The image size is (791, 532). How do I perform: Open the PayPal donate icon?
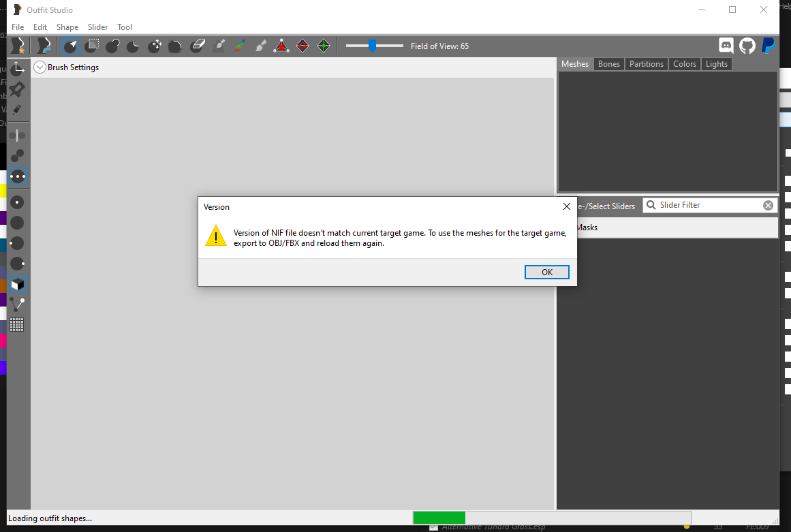tap(769, 46)
